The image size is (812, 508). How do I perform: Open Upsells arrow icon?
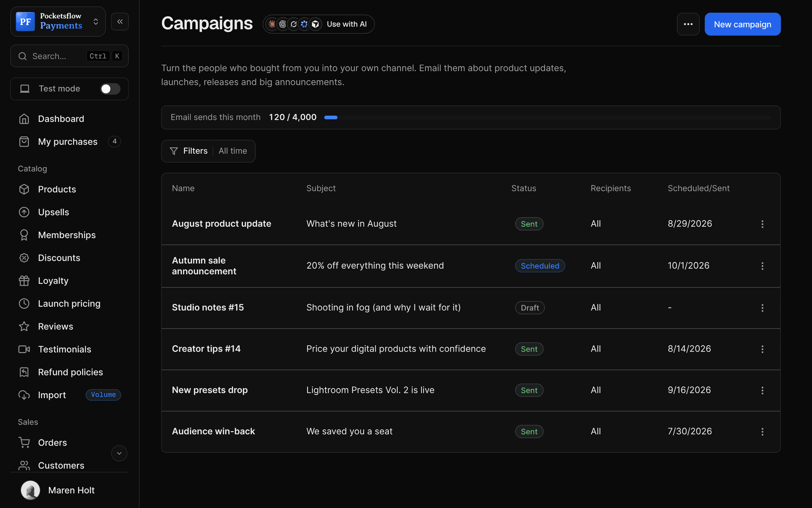[x=24, y=212]
